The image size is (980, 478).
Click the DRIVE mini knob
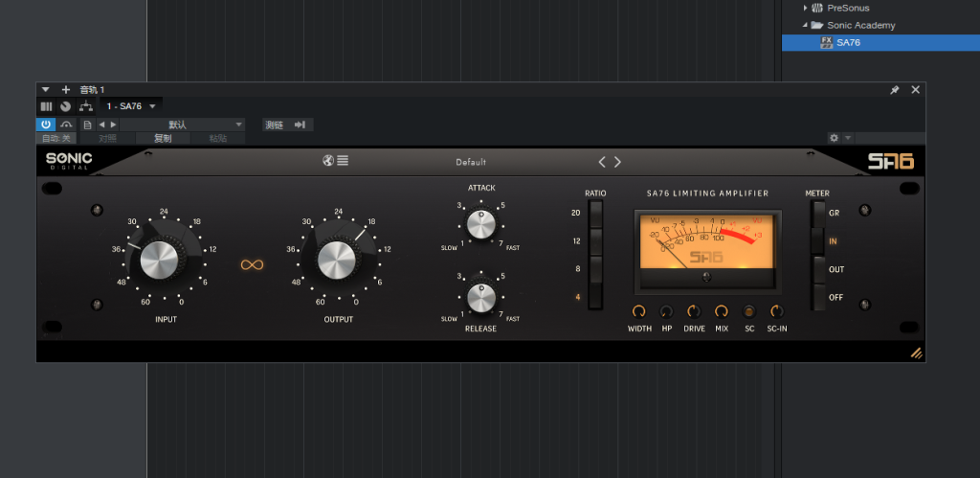[x=695, y=311]
